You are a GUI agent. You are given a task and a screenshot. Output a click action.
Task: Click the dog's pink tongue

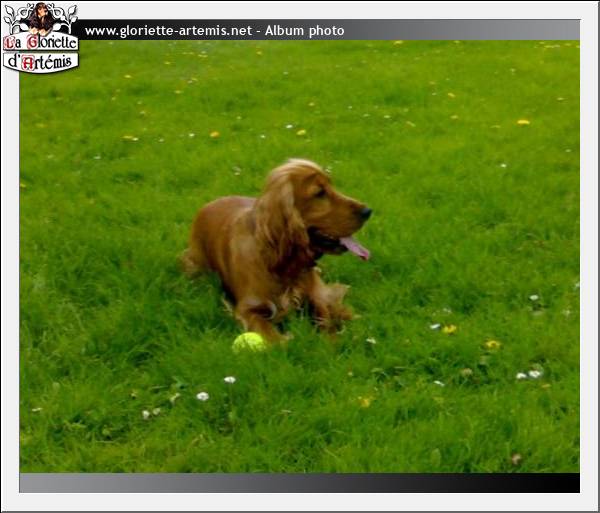pyautogui.click(x=355, y=248)
